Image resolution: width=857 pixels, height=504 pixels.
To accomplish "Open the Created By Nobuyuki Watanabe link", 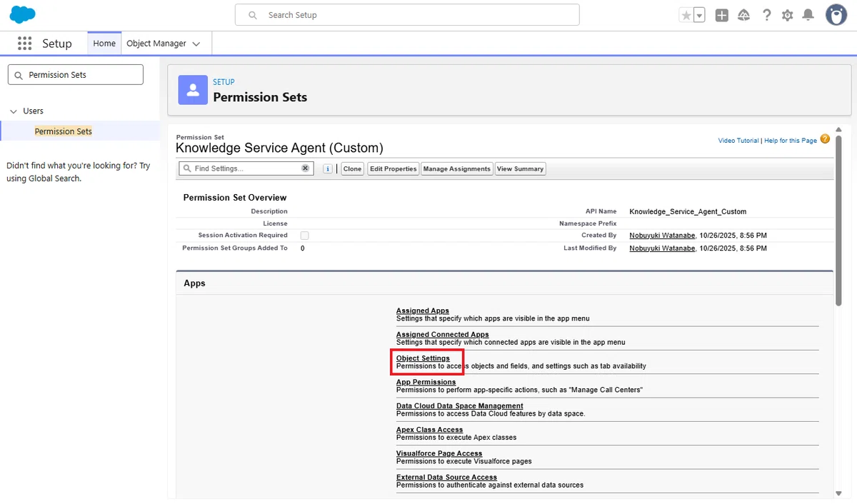I will click(662, 236).
